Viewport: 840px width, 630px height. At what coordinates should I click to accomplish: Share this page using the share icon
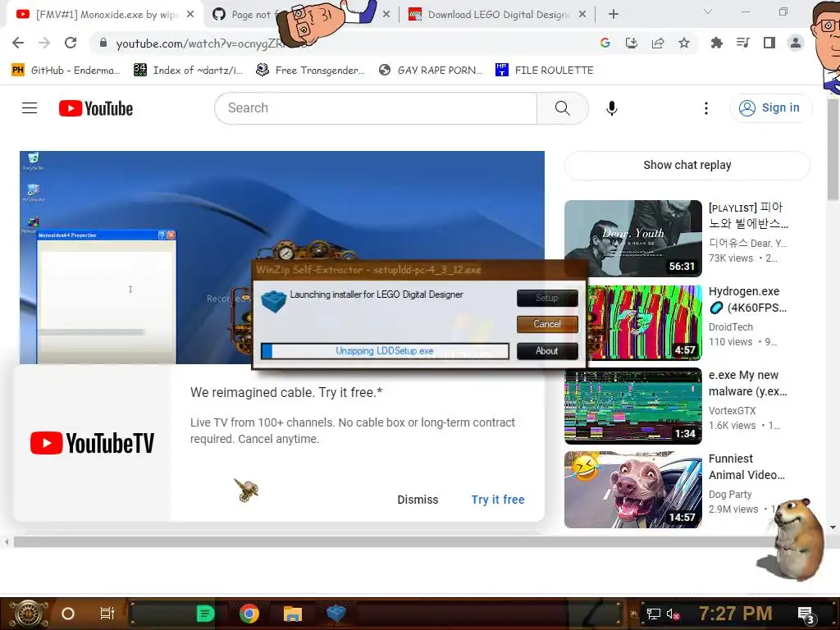(657, 43)
